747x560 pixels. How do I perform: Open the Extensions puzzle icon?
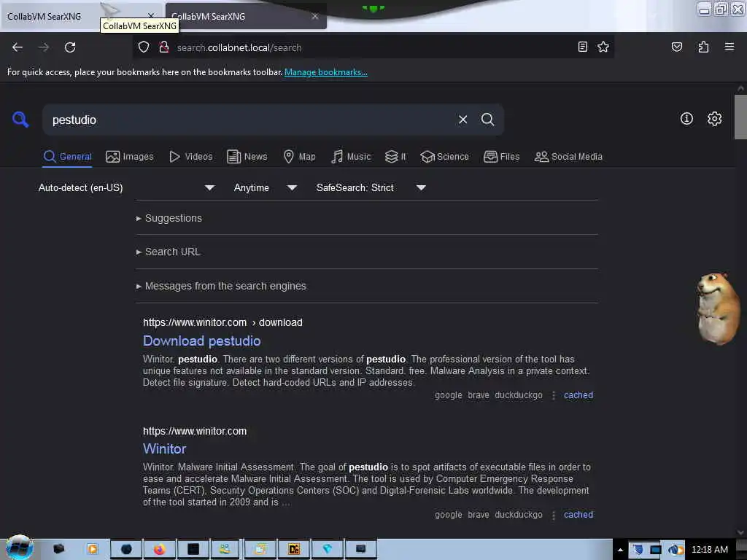(703, 47)
